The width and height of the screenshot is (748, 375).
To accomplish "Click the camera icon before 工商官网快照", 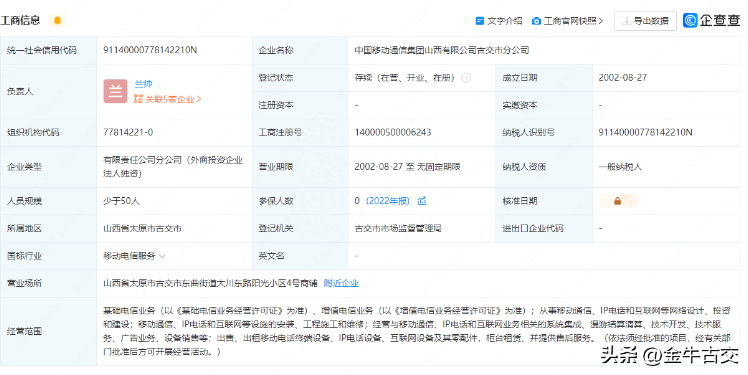I will (x=537, y=21).
